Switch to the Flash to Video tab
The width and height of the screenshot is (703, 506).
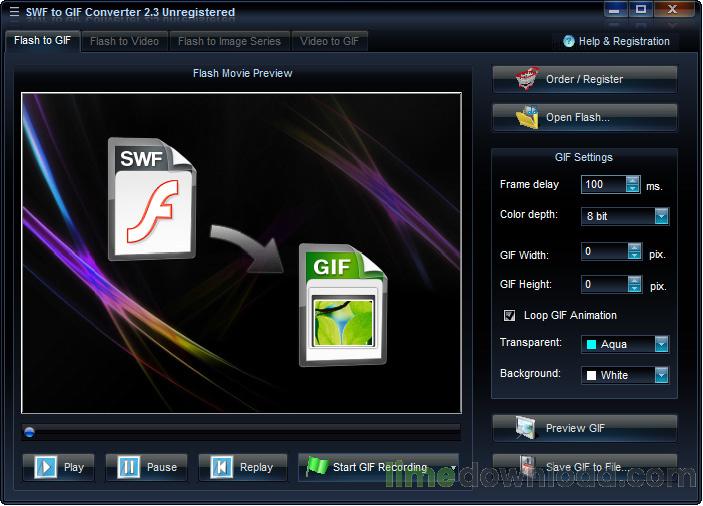pyautogui.click(x=123, y=41)
